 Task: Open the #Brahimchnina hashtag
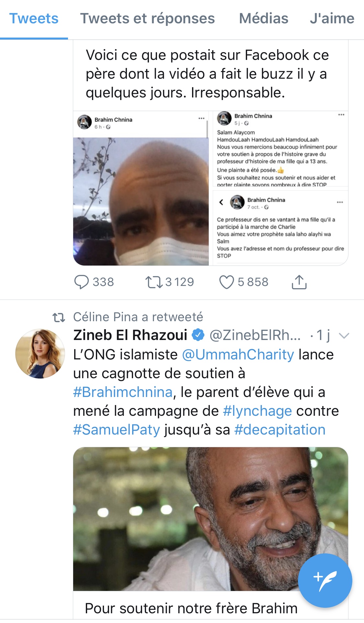coord(123,392)
